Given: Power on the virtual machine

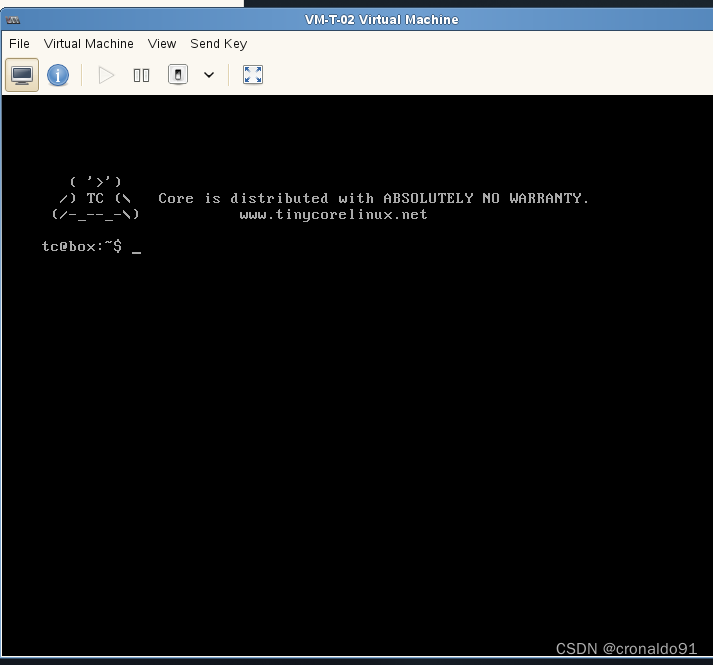Looking at the screenshot, I should 106,75.
